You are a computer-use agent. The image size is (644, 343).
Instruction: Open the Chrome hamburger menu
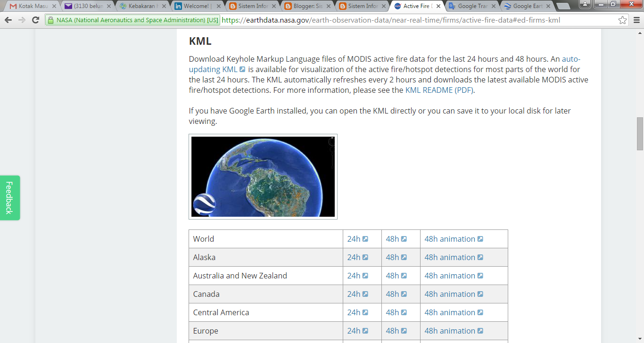pos(636,20)
